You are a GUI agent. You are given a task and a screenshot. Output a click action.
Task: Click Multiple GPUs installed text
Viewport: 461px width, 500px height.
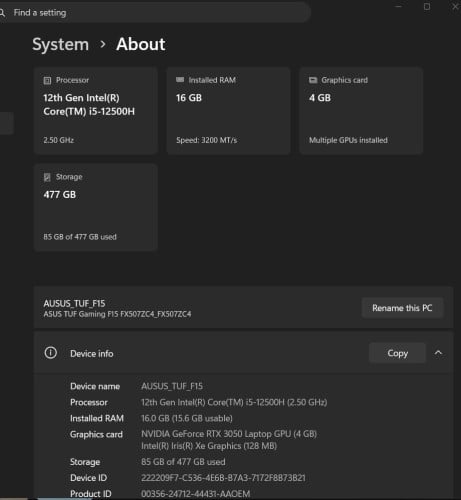click(348, 140)
